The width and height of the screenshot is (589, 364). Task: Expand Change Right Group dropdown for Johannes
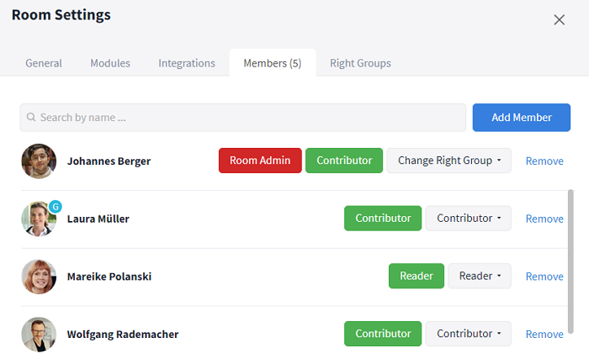(448, 161)
